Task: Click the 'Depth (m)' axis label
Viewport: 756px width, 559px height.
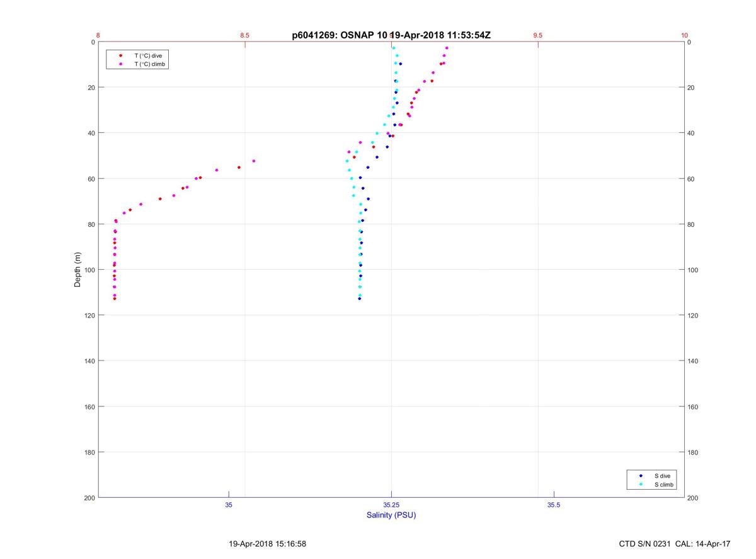Action: (78, 270)
